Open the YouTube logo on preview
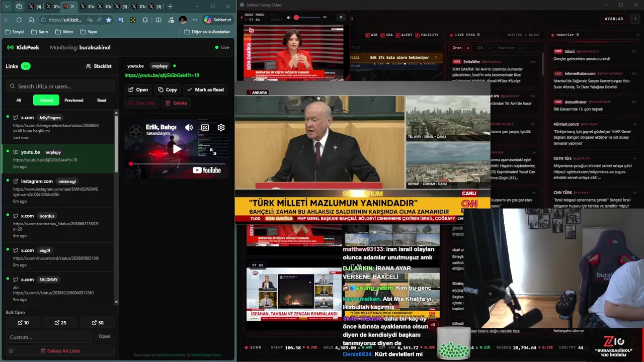Screen dimensions: 644x362 point(207,170)
